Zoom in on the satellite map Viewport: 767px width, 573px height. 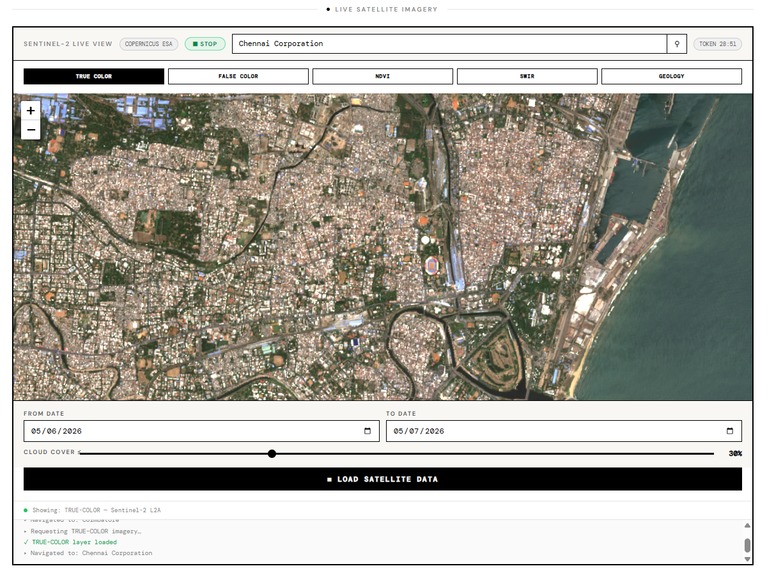[31, 111]
